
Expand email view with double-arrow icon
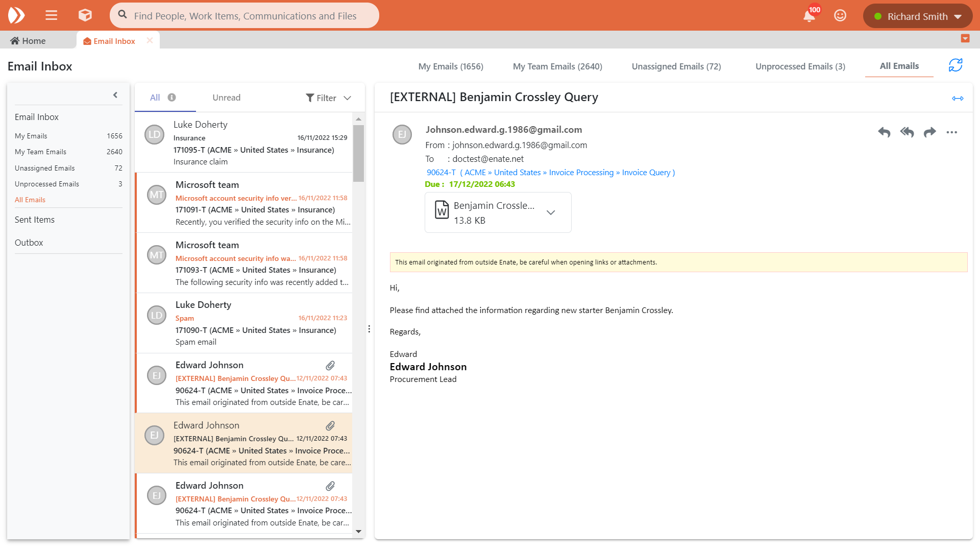tap(958, 99)
